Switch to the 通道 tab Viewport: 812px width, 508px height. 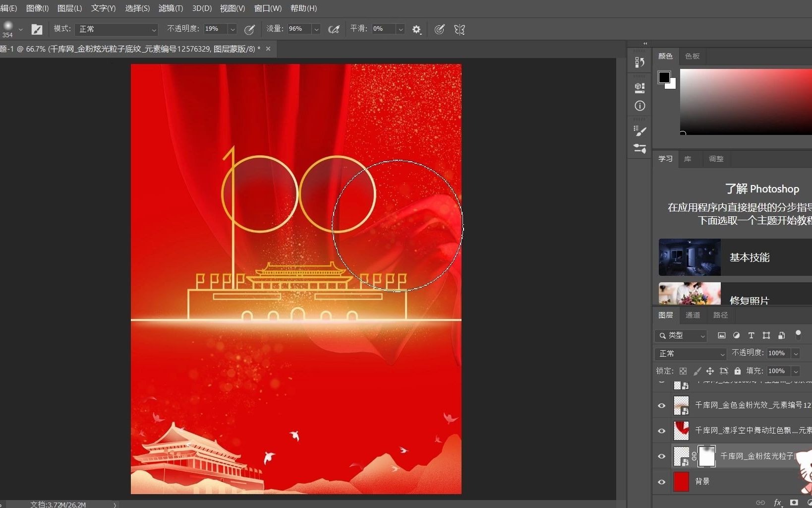pyautogui.click(x=693, y=315)
